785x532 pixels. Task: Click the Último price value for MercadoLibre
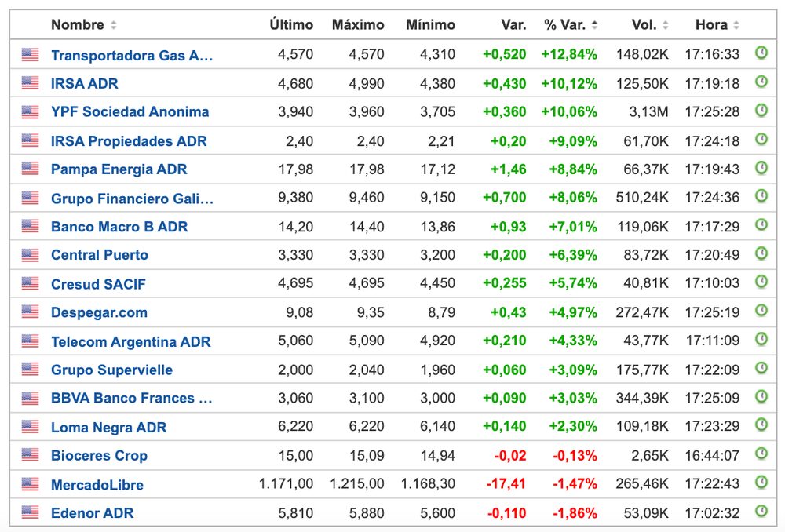tap(287, 484)
